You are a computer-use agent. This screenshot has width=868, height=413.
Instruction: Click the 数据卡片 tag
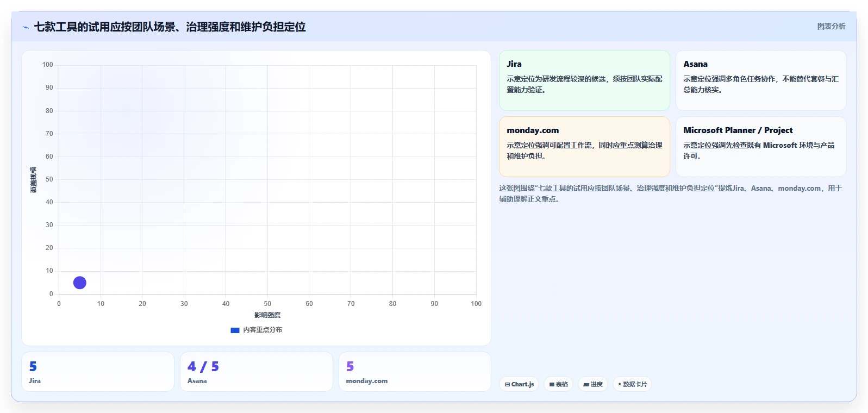point(632,384)
